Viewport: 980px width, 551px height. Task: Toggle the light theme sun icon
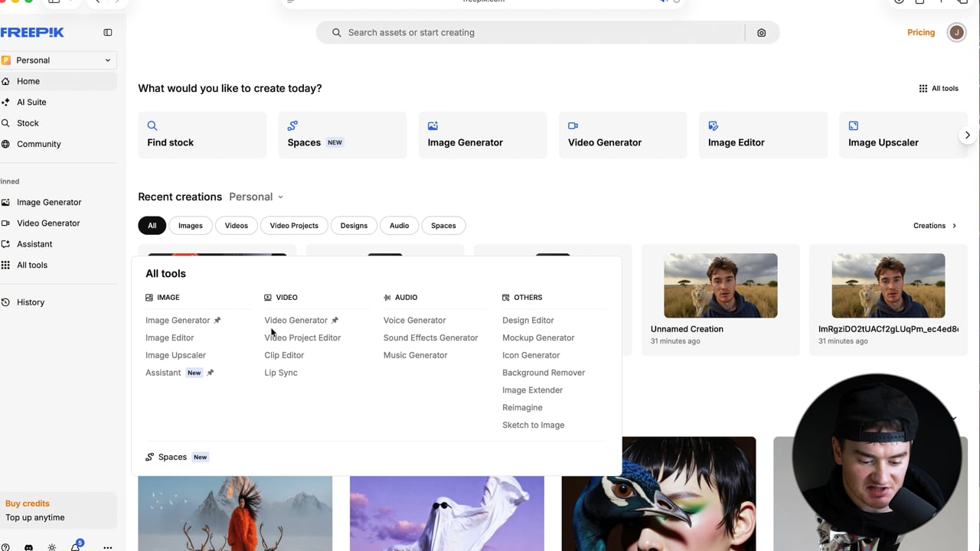[52, 547]
